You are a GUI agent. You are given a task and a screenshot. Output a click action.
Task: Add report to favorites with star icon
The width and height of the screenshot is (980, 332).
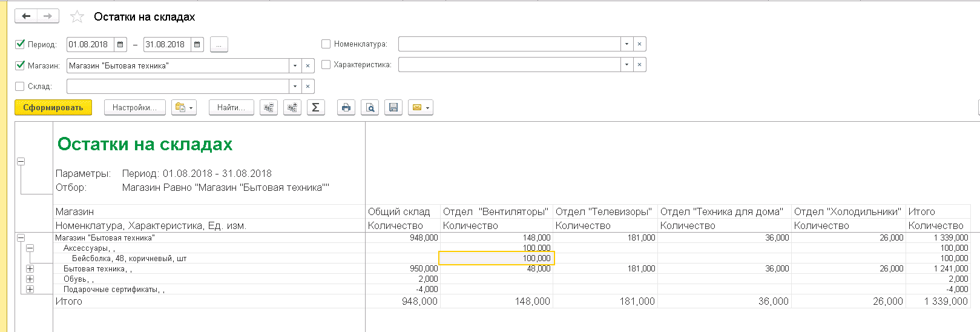tap(77, 17)
